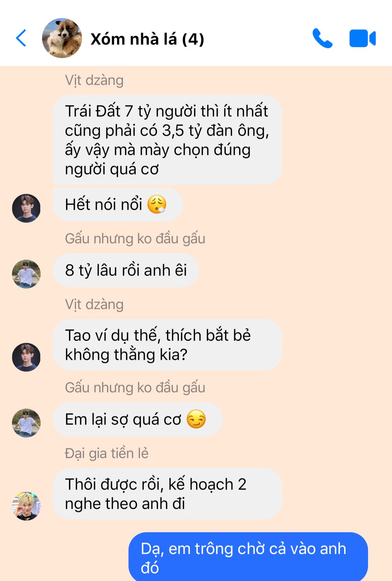This screenshot has height=581, width=392.
Task: Start a video call with the group
Action: (x=363, y=39)
